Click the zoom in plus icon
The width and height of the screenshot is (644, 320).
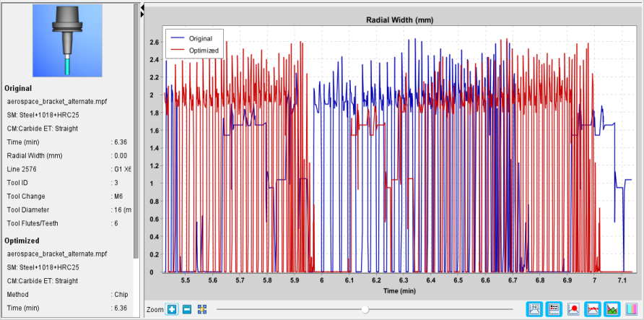coord(172,309)
